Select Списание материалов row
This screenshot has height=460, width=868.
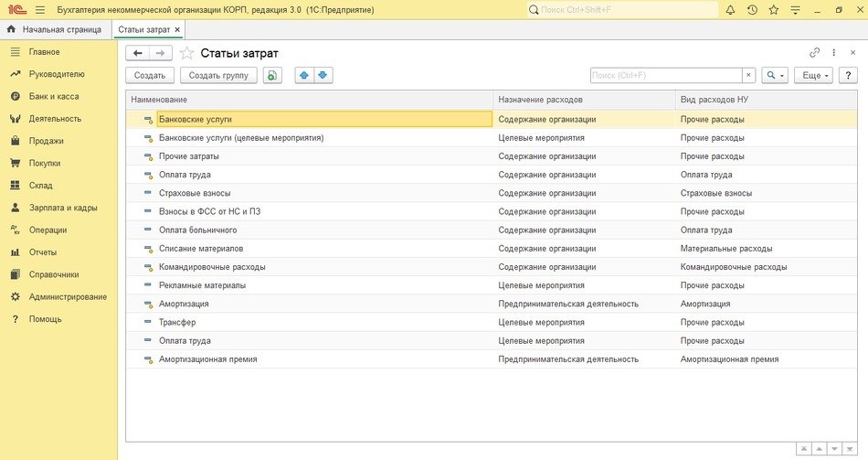pyautogui.click(x=492, y=248)
